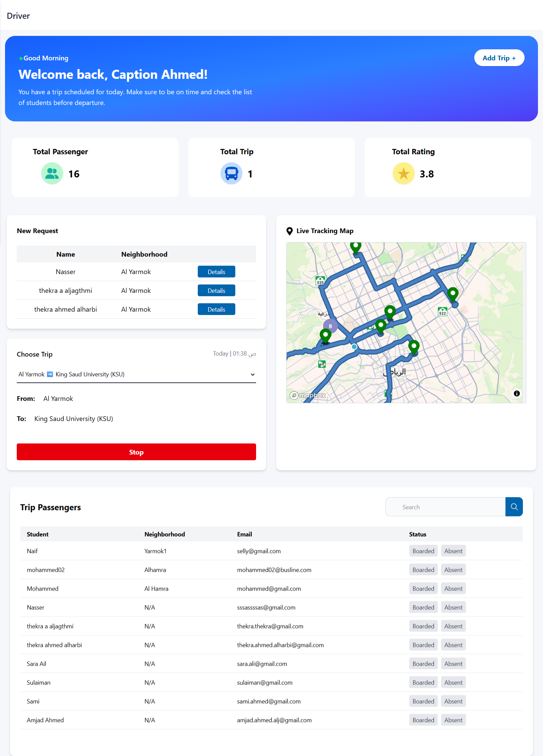Click the blue dot current location on map
The image size is (543, 756).
[x=354, y=347]
